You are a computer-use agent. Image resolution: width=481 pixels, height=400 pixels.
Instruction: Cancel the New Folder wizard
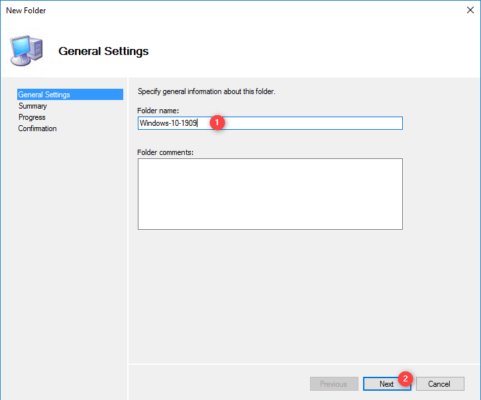tap(440, 384)
